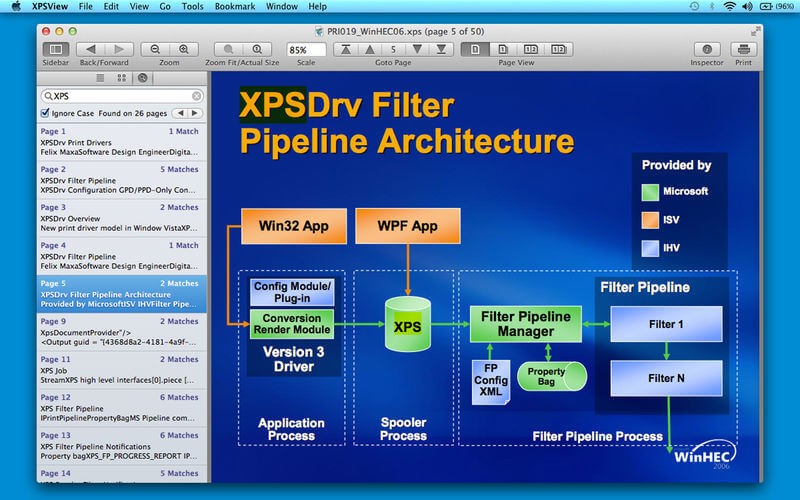Go to the next page arrow
The width and height of the screenshot is (800, 500).
point(415,49)
